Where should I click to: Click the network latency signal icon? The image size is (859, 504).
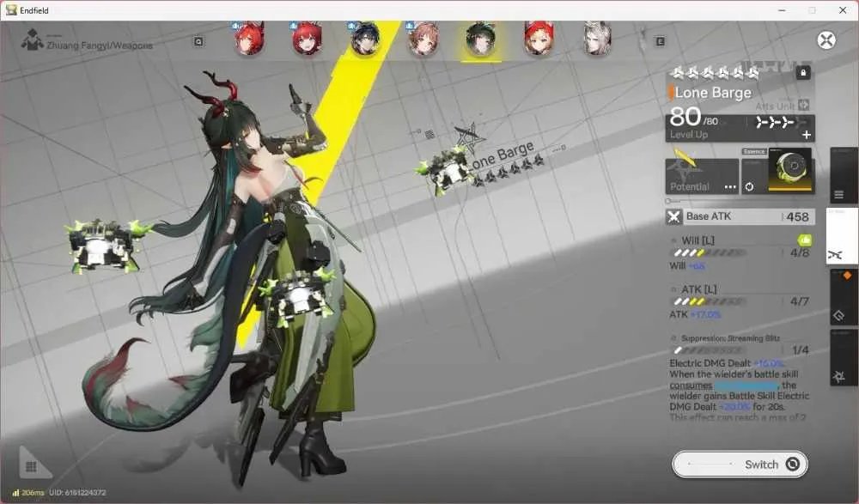15,493
